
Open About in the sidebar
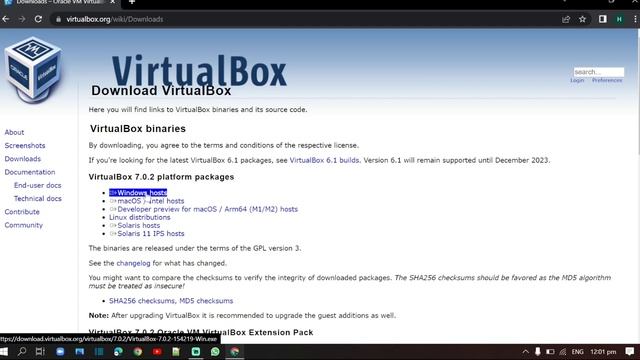[14, 132]
